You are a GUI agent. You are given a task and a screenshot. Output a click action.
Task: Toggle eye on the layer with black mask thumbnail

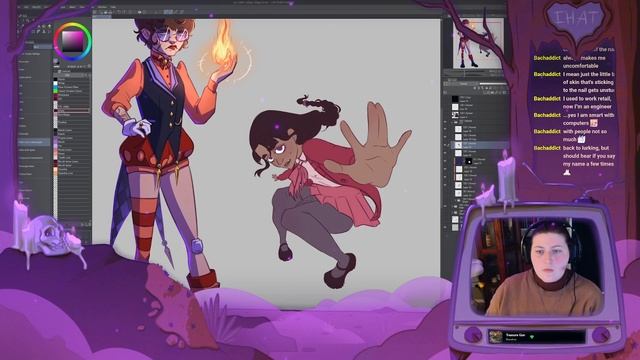coord(446,161)
